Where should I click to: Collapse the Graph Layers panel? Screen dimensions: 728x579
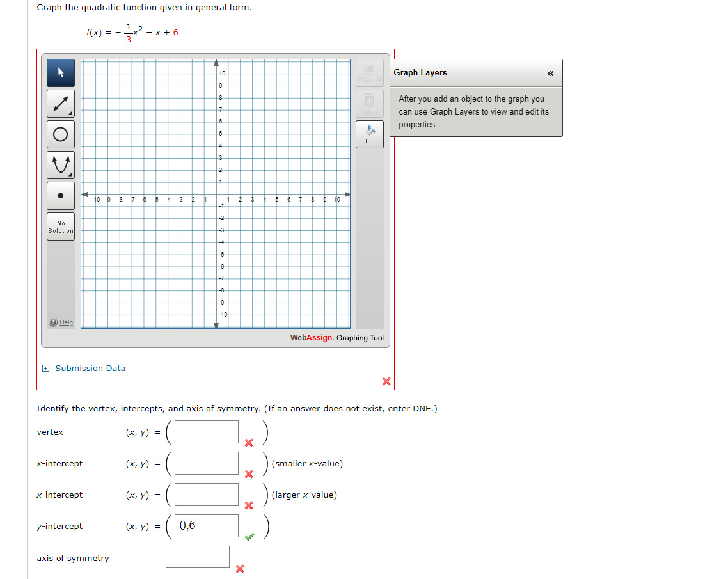pos(550,74)
